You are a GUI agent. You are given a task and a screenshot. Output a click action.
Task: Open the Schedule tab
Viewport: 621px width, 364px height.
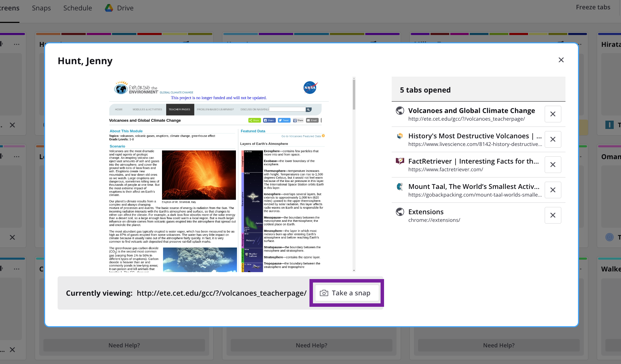pos(77,8)
